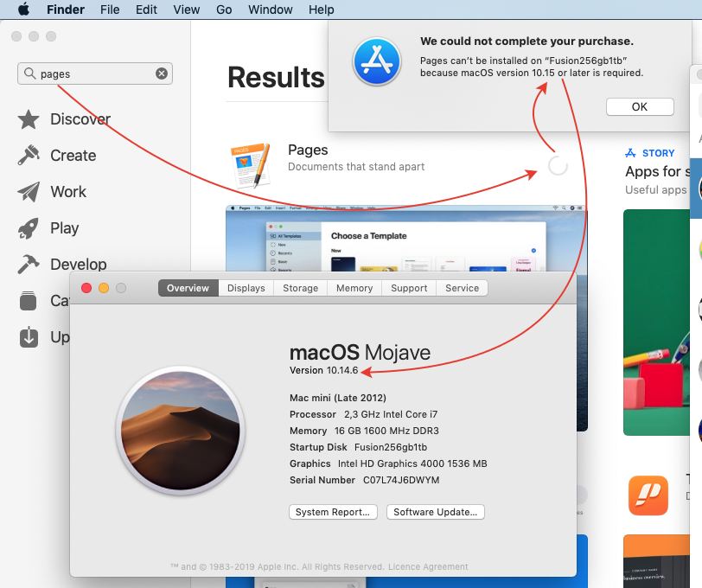Switch to Storage tab
The height and width of the screenshot is (588, 702).
[x=300, y=288]
